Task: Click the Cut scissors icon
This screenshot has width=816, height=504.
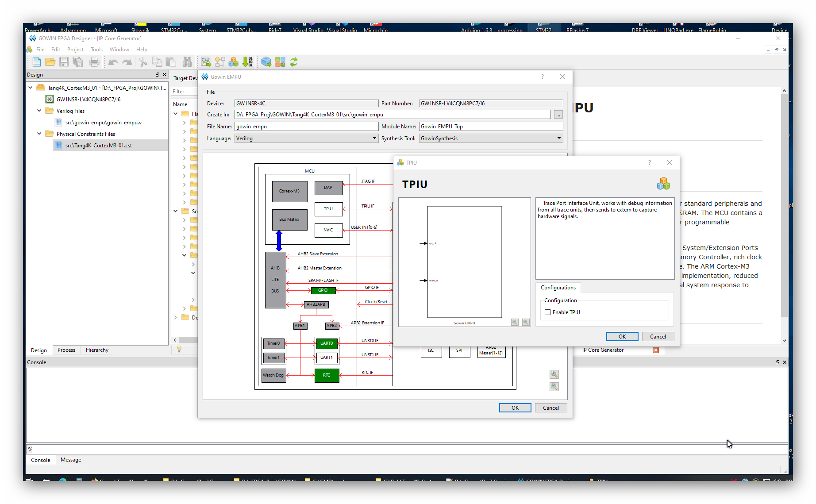Action: 143,62
